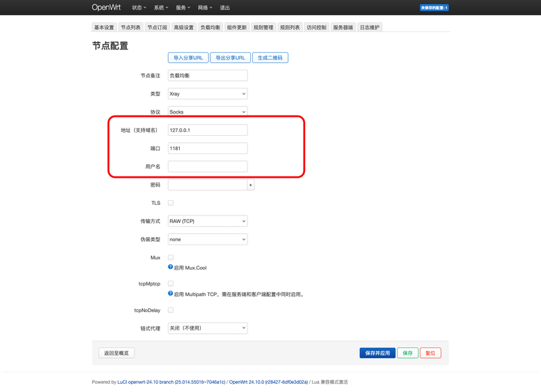Image resolution: width=541 pixels, height=392 pixels.
Task: Open the 类型 Xray dropdown
Action: [208, 94]
